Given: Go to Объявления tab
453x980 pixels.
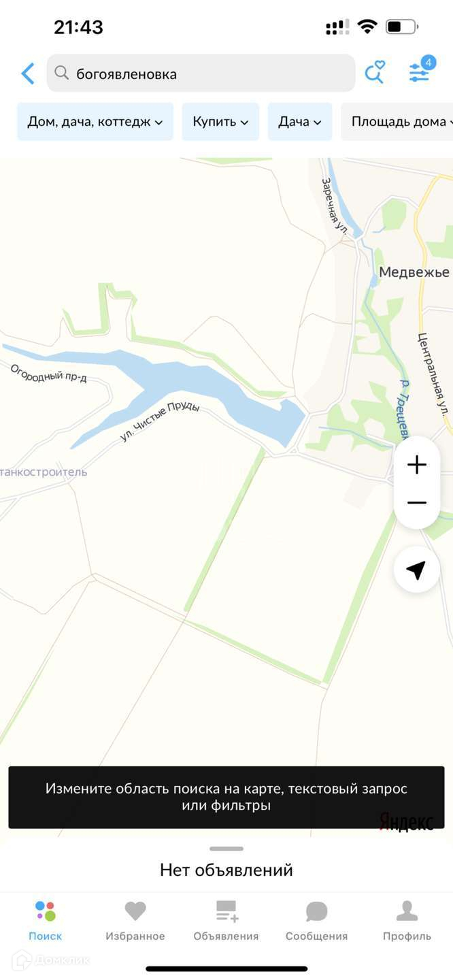Looking at the screenshot, I should click(226, 921).
